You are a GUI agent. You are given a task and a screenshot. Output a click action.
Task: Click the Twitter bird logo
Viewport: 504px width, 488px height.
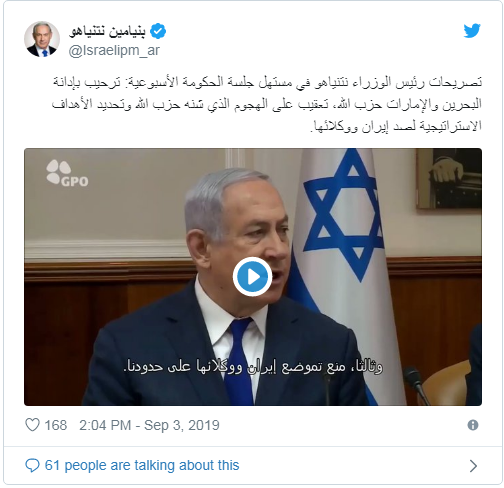472,31
